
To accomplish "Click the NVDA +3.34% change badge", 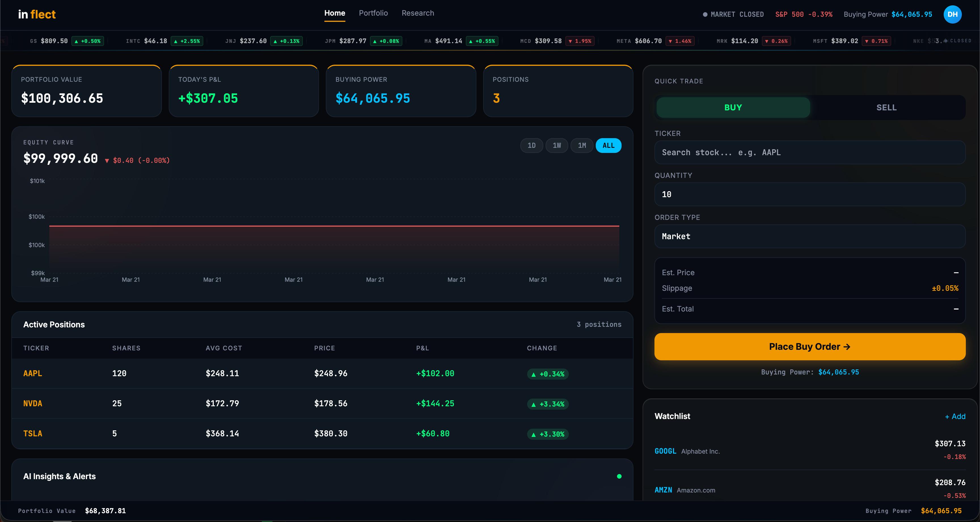I will 548,404.
